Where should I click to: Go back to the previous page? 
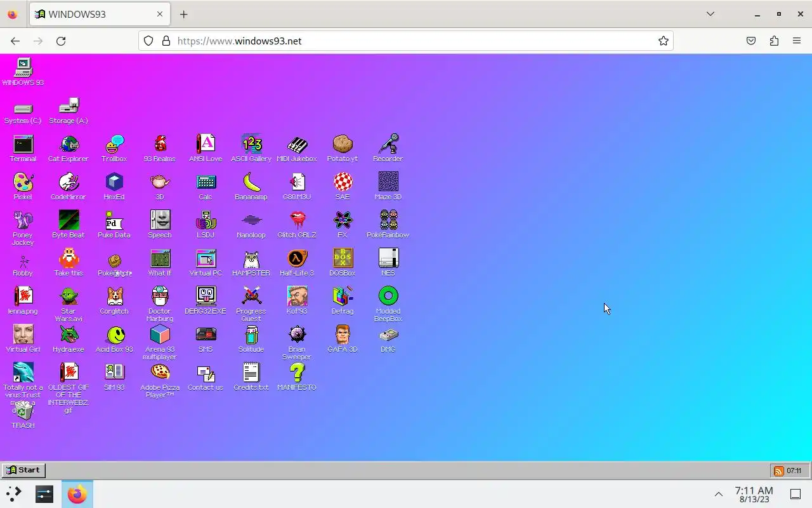(15, 41)
